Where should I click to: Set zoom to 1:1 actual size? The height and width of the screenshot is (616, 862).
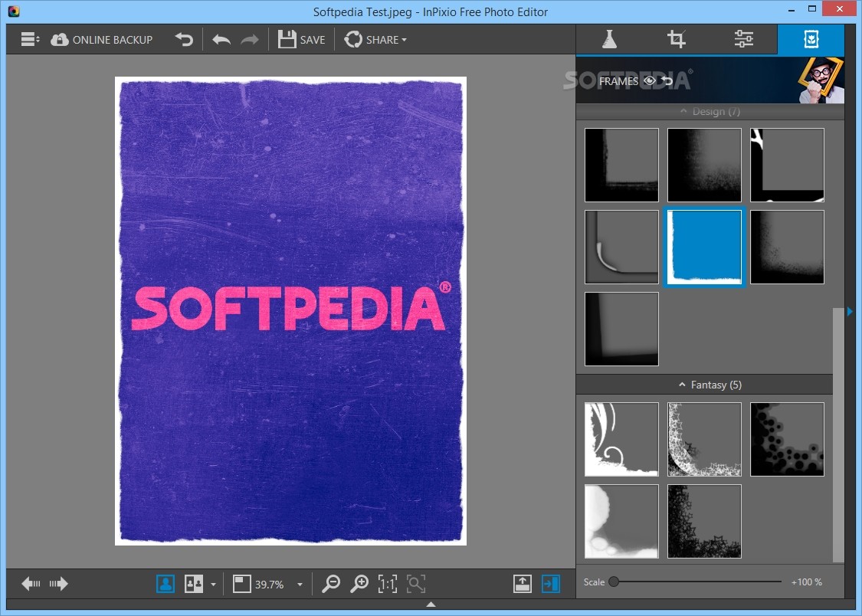[388, 583]
